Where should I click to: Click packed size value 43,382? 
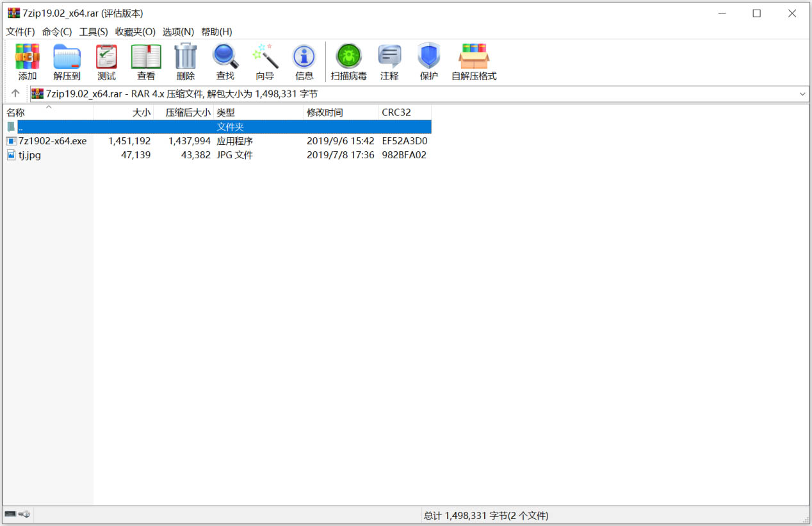point(196,155)
